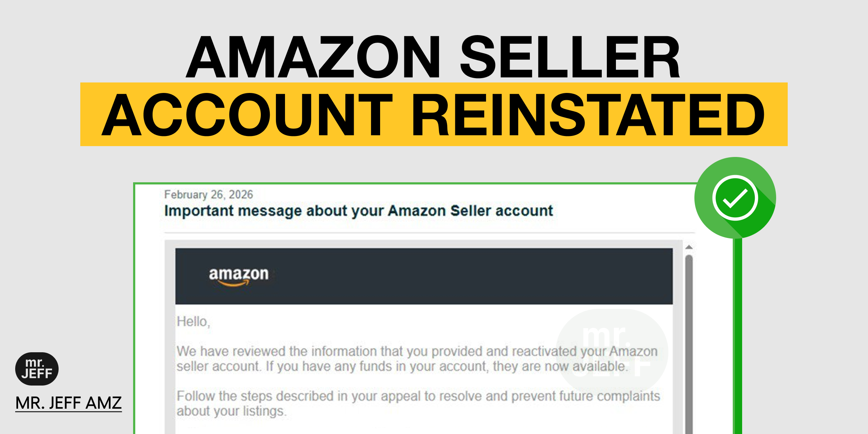Click the February 26, 2026 date
This screenshot has height=434, width=868.
[209, 195]
